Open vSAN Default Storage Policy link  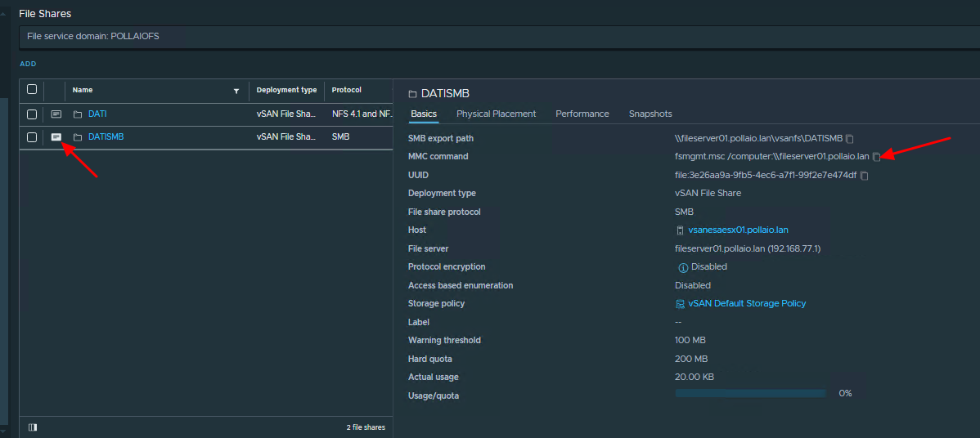(x=747, y=303)
